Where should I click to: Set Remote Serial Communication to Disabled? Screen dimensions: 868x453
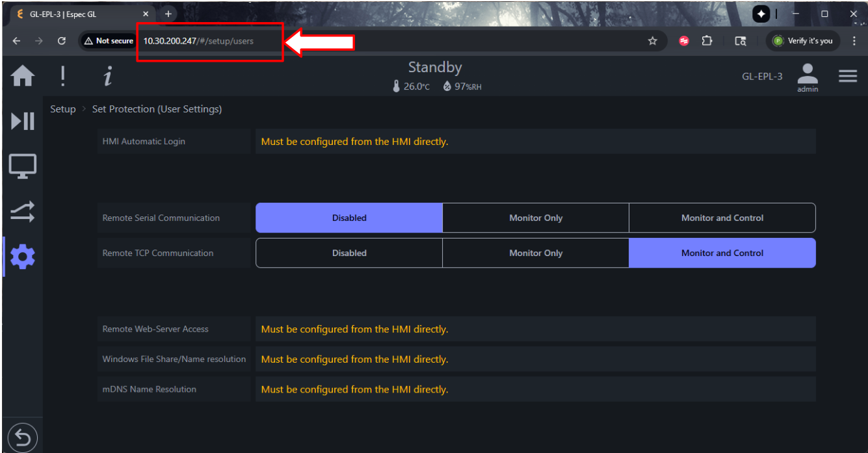click(349, 218)
